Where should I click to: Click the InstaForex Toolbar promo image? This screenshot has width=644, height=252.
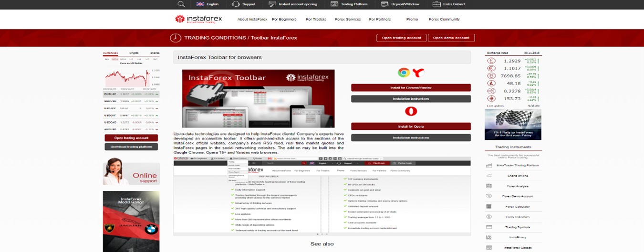tap(258, 98)
